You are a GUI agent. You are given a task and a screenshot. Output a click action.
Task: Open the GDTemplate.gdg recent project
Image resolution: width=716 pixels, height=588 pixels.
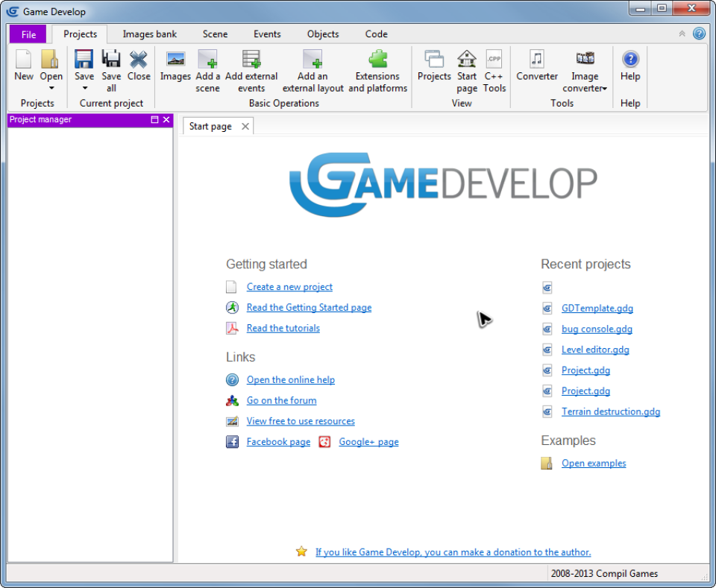click(597, 308)
